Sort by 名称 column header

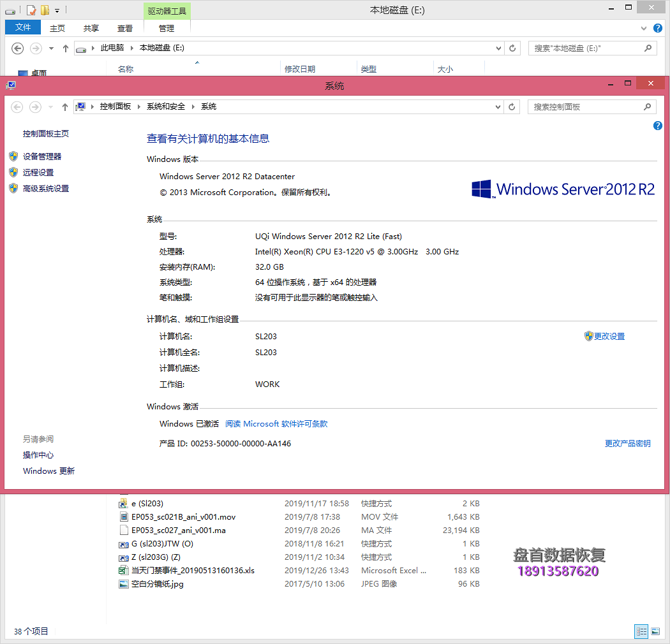coord(195,69)
